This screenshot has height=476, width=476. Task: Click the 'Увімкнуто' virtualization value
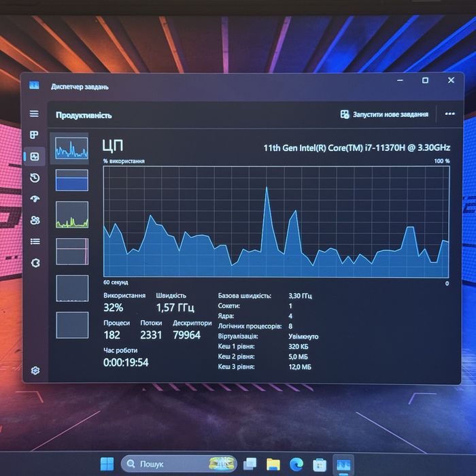(x=303, y=337)
